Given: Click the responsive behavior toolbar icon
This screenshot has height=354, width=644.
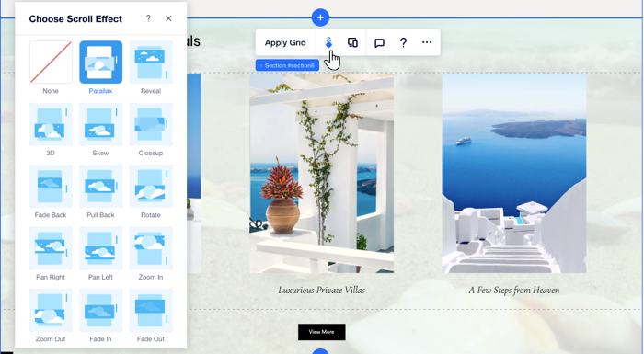Looking at the screenshot, I should (352, 42).
